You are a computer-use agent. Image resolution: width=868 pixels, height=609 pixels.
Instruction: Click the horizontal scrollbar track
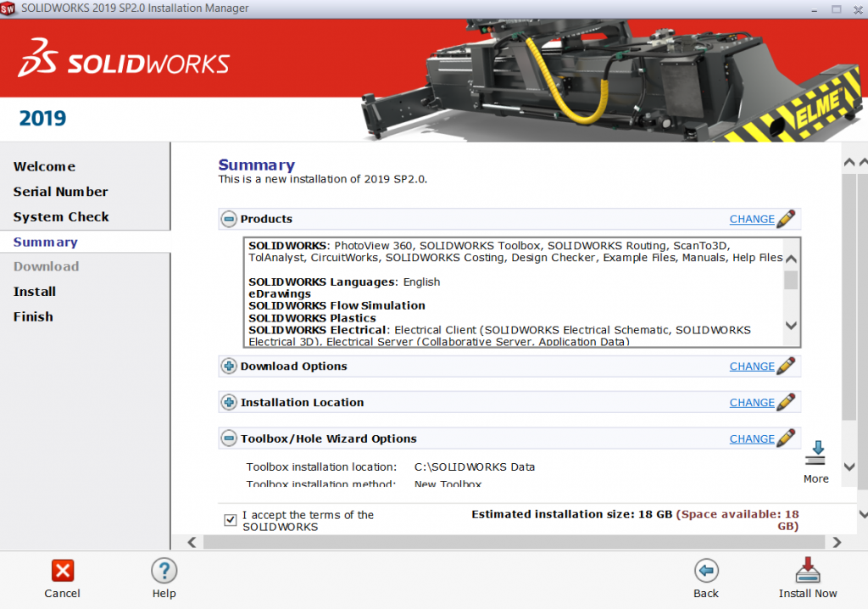(515, 542)
